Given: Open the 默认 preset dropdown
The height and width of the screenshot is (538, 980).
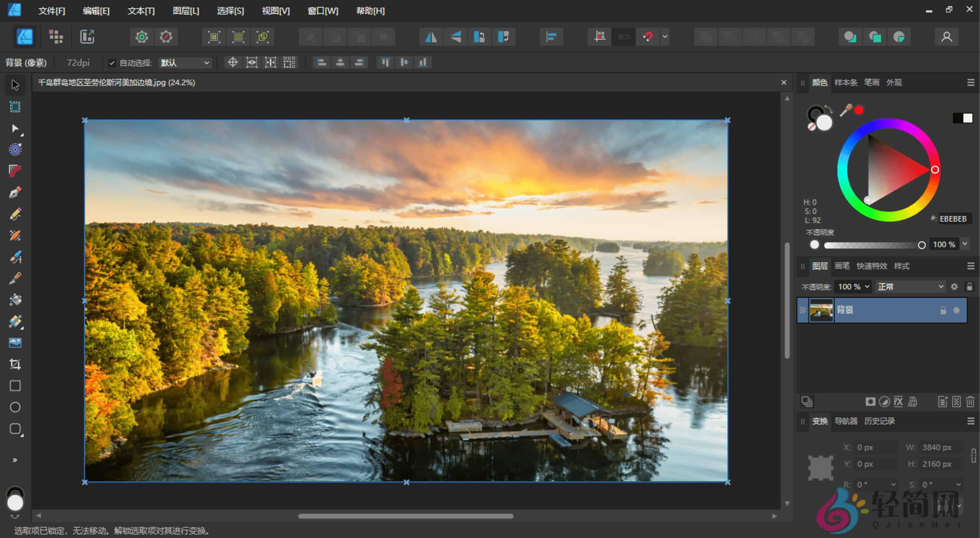Looking at the screenshot, I should pyautogui.click(x=184, y=62).
